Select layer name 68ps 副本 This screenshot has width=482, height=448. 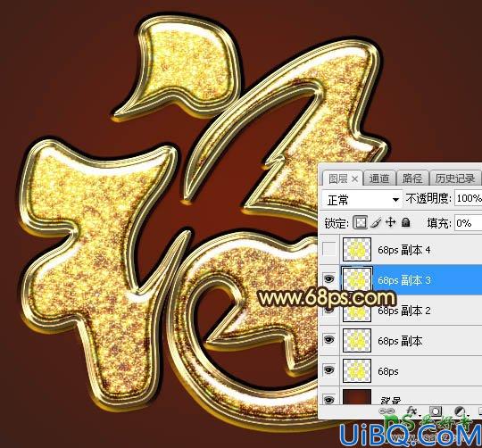[400, 341]
